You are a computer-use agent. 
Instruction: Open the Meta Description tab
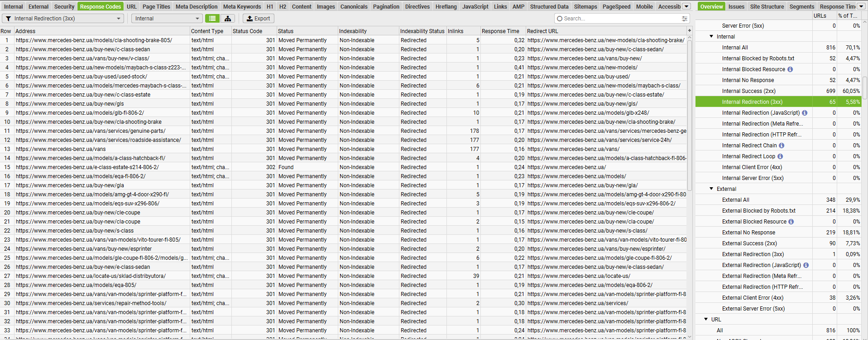pos(197,6)
